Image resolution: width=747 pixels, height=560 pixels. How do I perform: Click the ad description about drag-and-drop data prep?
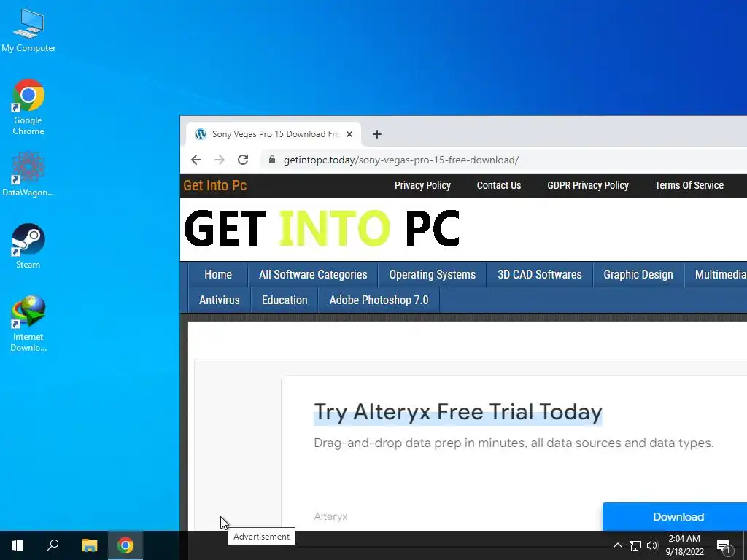(x=514, y=443)
